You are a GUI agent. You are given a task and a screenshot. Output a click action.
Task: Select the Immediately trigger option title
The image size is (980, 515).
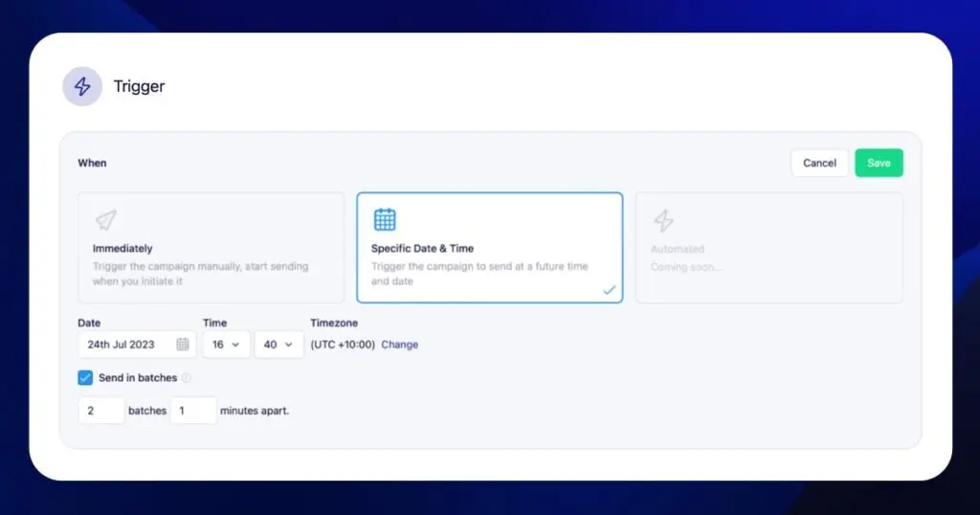[x=122, y=249]
